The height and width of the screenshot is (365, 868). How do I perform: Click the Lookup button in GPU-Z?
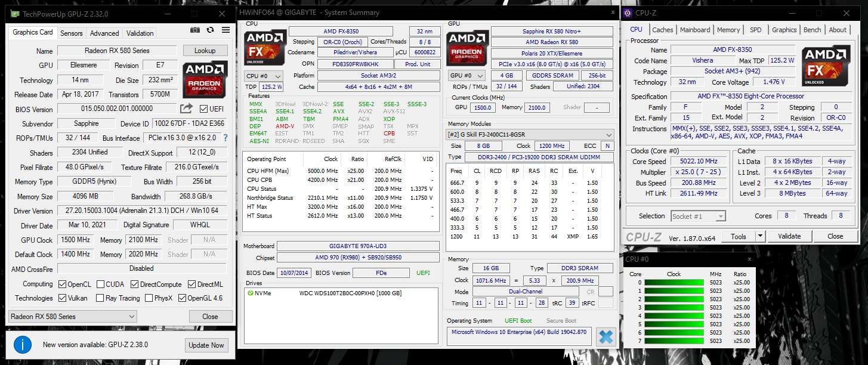pyautogui.click(x=205, y=51)
